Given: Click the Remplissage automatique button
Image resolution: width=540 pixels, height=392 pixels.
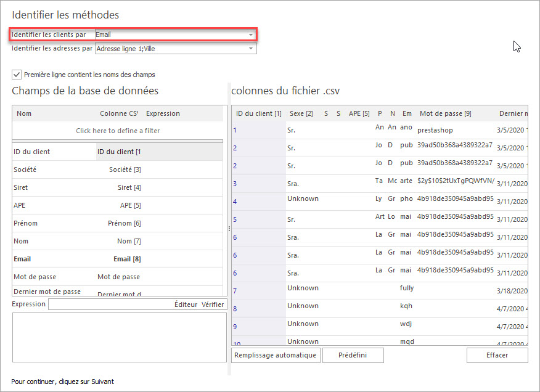Looking at the screenshot, I should 276,355.
